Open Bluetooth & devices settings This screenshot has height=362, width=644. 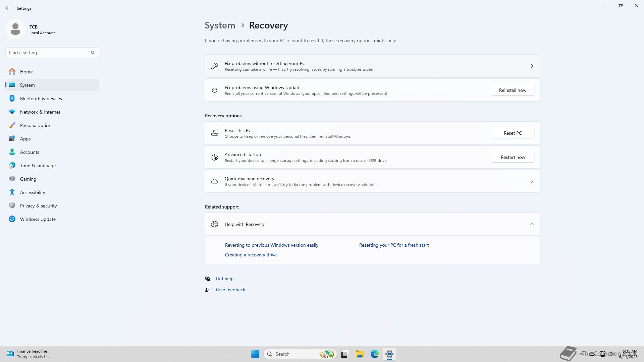(x=41, y=99)
